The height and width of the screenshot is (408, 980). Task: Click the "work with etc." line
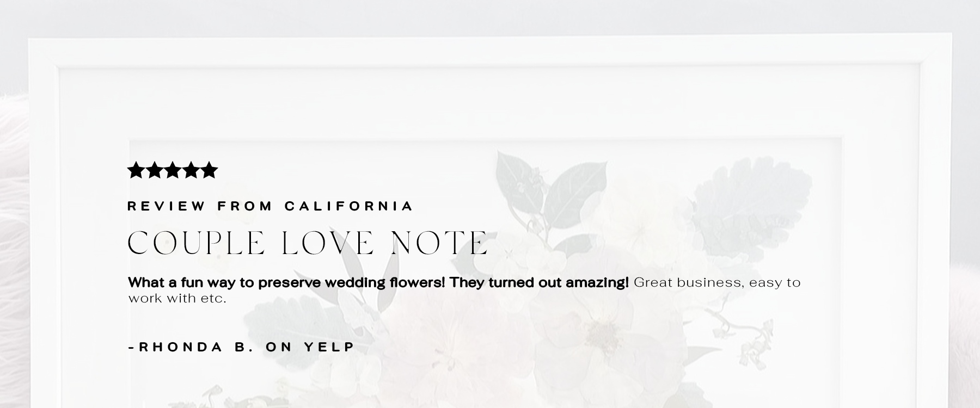(x=177, y=299)
